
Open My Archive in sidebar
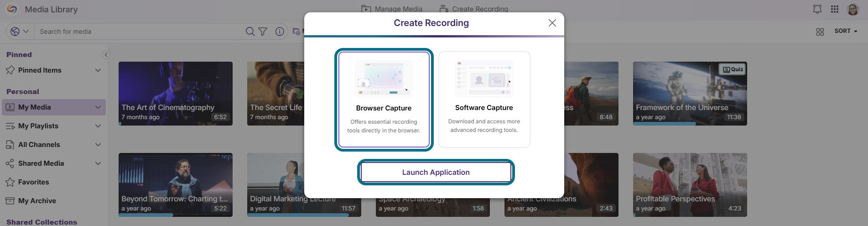click(54, 201)
